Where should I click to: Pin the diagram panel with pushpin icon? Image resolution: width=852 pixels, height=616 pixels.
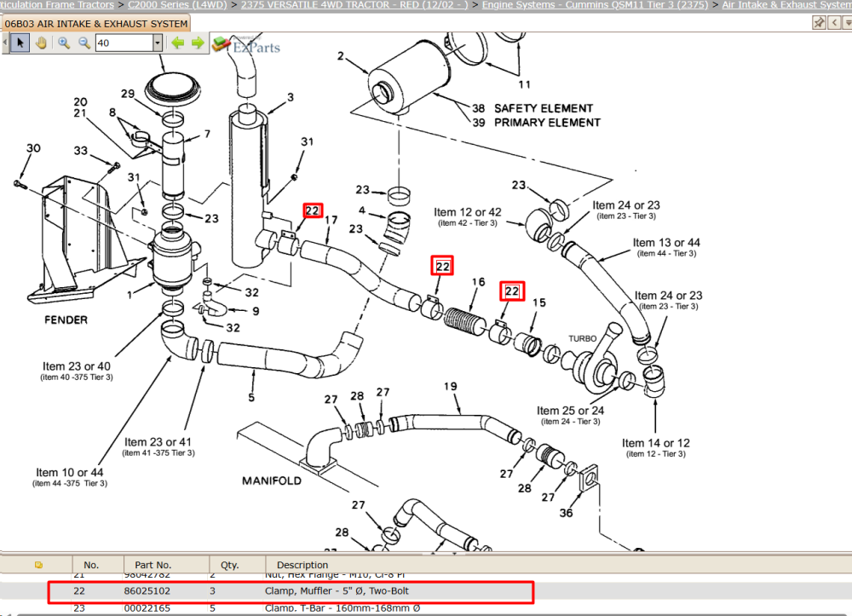[819, 22]
